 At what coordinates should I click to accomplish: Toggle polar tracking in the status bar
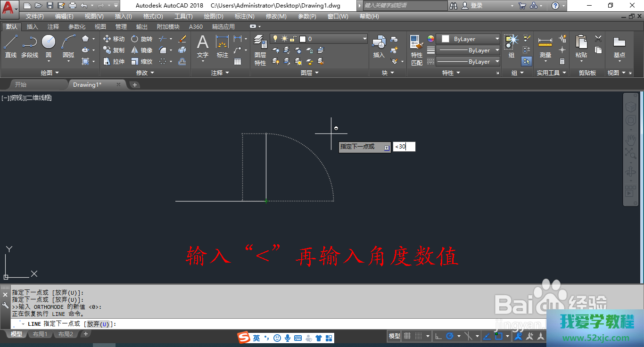pyautogui.click(x=450, y=336)
